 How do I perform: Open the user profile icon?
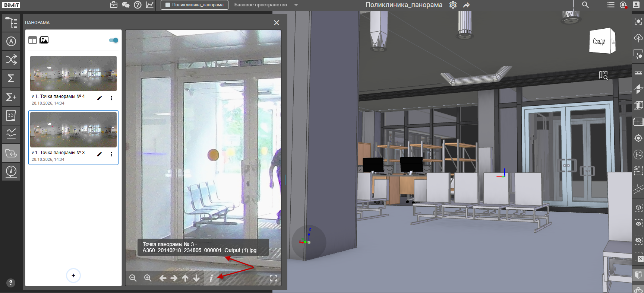636,5
